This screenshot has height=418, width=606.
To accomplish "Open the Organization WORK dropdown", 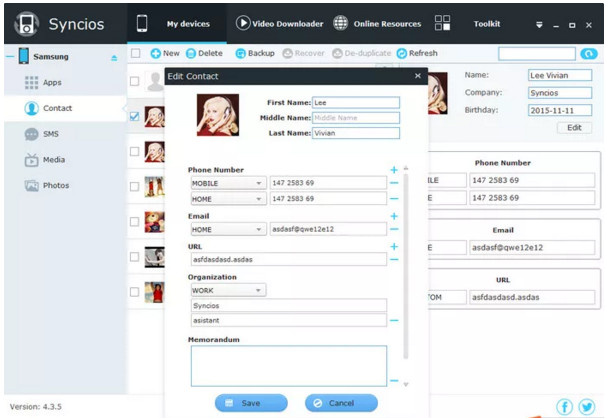I will click(x=228, y=290).
